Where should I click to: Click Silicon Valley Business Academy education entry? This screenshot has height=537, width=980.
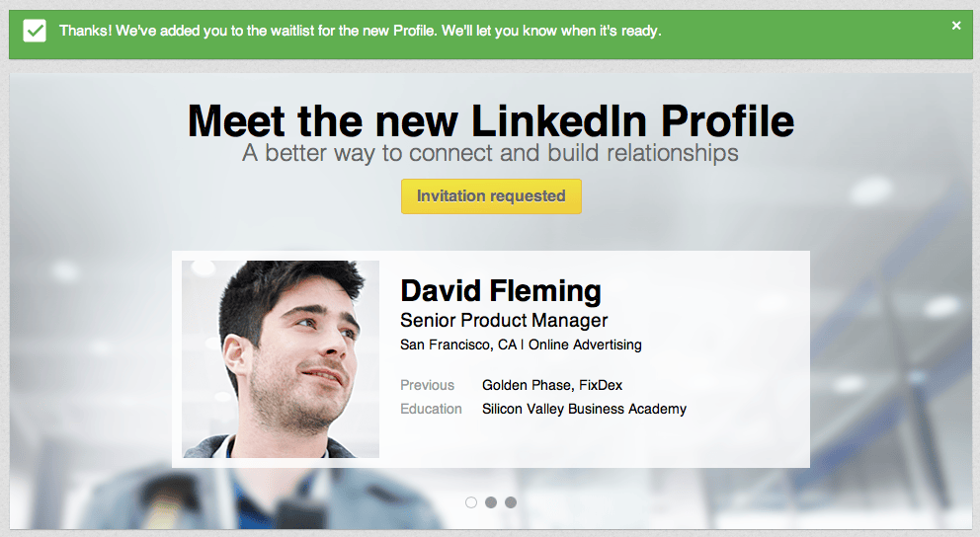tap(584, 409)
